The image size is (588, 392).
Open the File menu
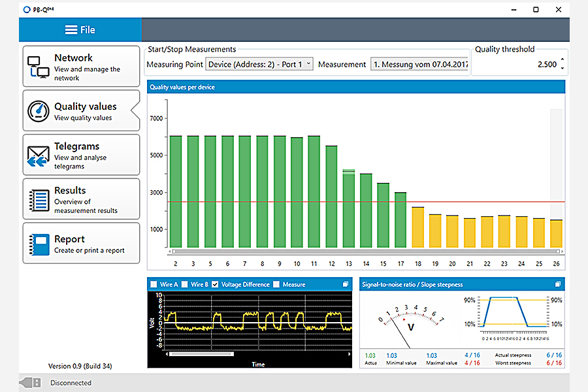pyautogui.click(x=80, y=30)
